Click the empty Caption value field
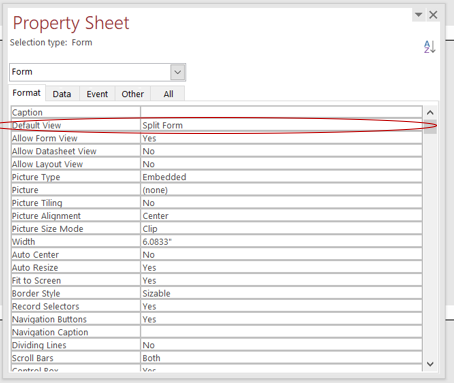This screenshot has height=383, width=454. (x=281, y=112)
